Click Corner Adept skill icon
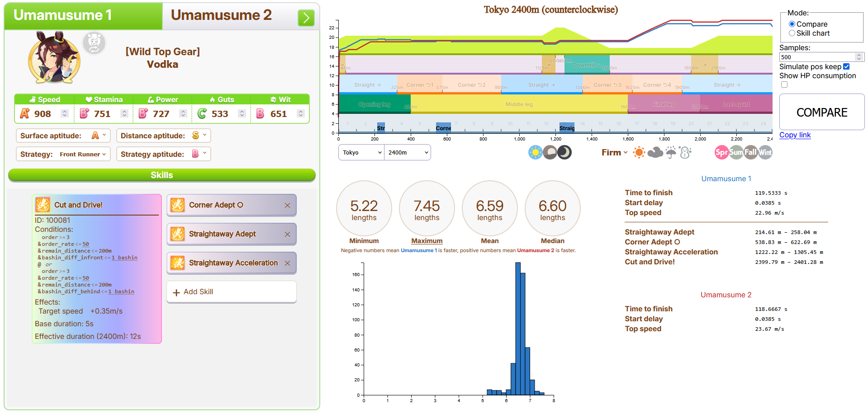 [177, 205]
